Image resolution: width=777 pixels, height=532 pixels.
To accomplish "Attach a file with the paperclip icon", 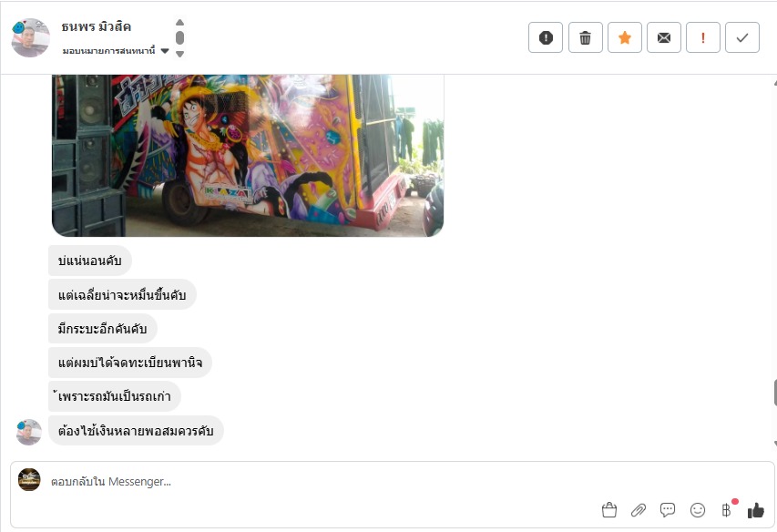I will pos(639,510).
